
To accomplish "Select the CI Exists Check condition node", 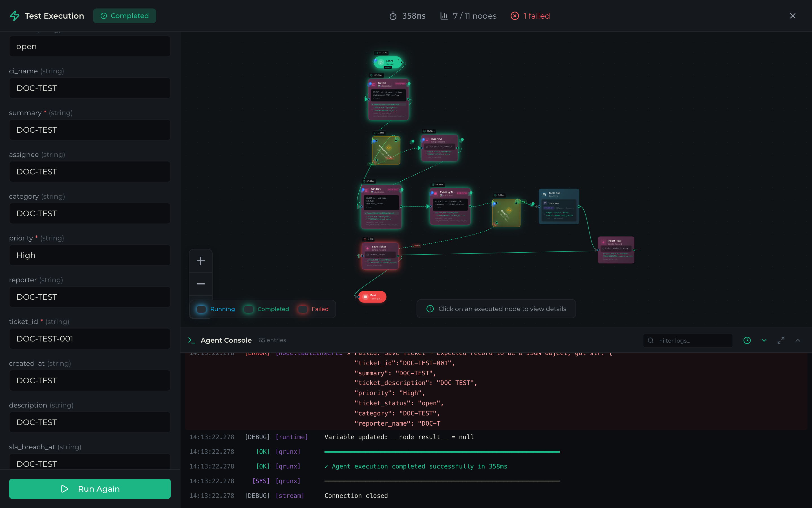I will tap(386, 150).
